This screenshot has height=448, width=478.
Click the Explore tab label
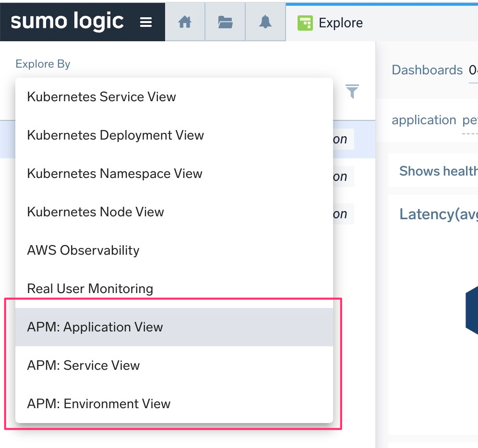(341, 22)
